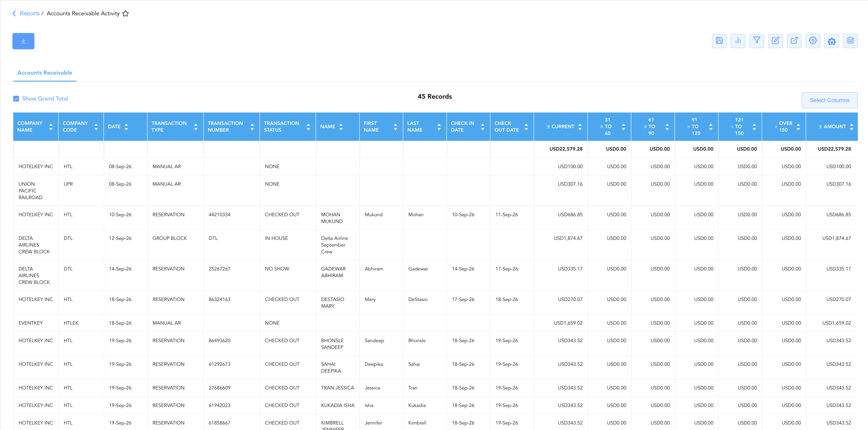This screenshot has height=430, width=868.
Task: Open the settings gear icon
Action: coord(813,41)
